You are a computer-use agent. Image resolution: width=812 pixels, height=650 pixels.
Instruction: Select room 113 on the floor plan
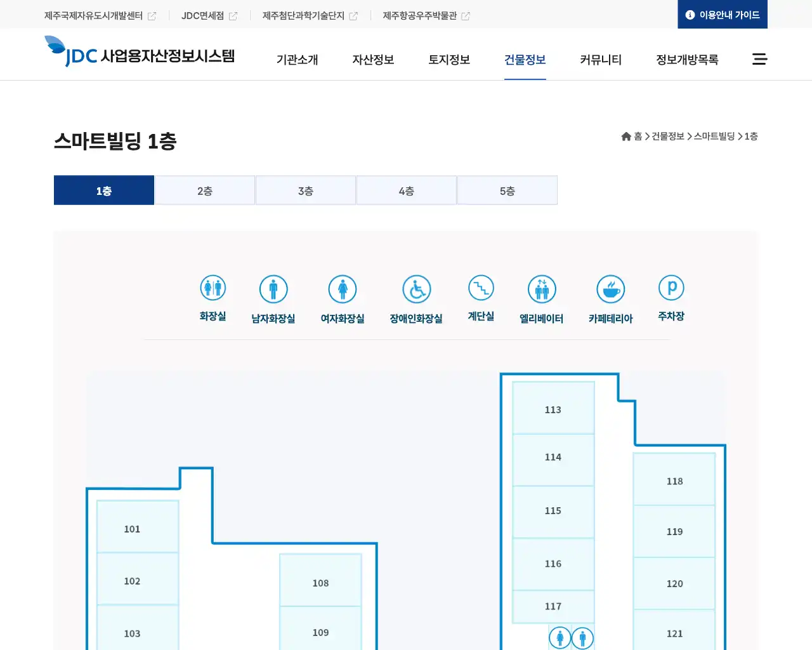click(553, 408)
